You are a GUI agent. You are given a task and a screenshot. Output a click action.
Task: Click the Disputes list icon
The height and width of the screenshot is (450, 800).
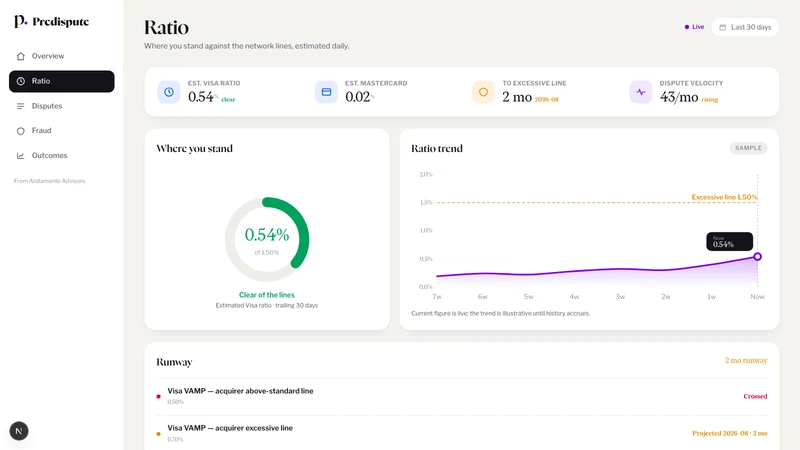20,106
